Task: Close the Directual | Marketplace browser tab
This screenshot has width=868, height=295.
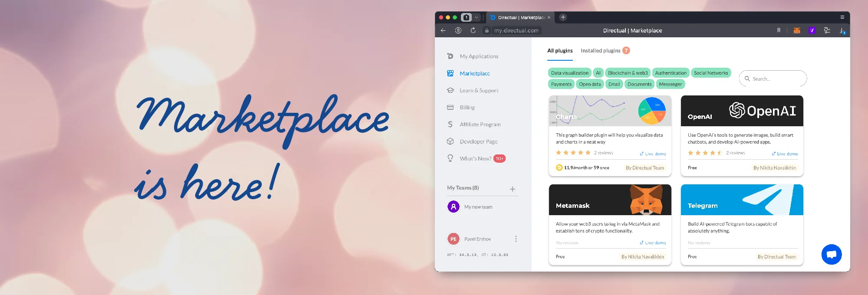Action: click(549, 17)
